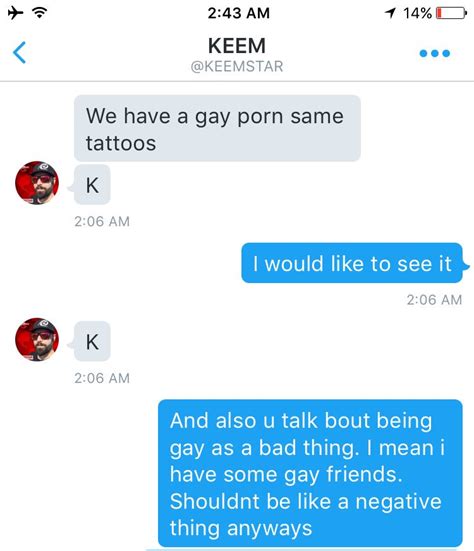Viewport: 474px width, 551px height.
Task: Open the second KEEM avatar picture
Action: click(x=37, y=339)
